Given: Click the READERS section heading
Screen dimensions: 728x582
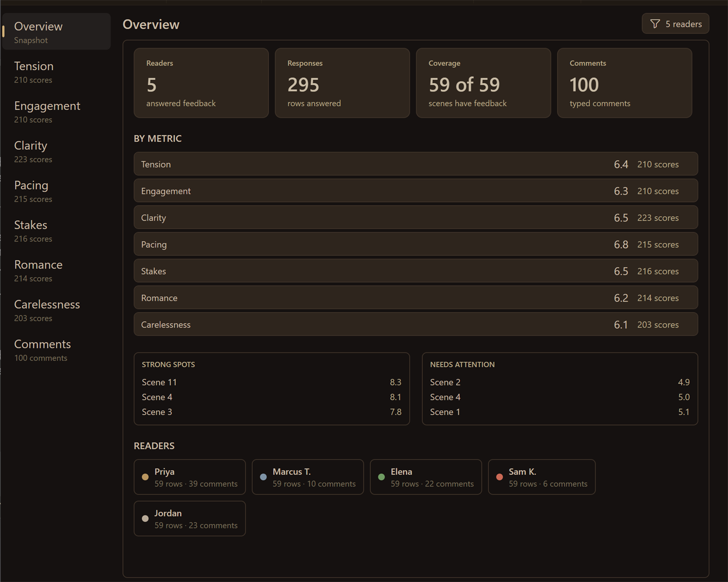Looking at the screenshot, I should coord(154,446).
